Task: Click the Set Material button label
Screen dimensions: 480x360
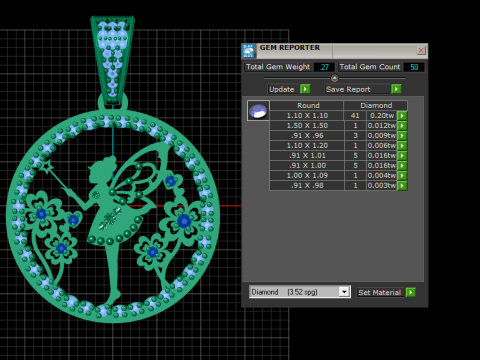Action: click(380, 292)
